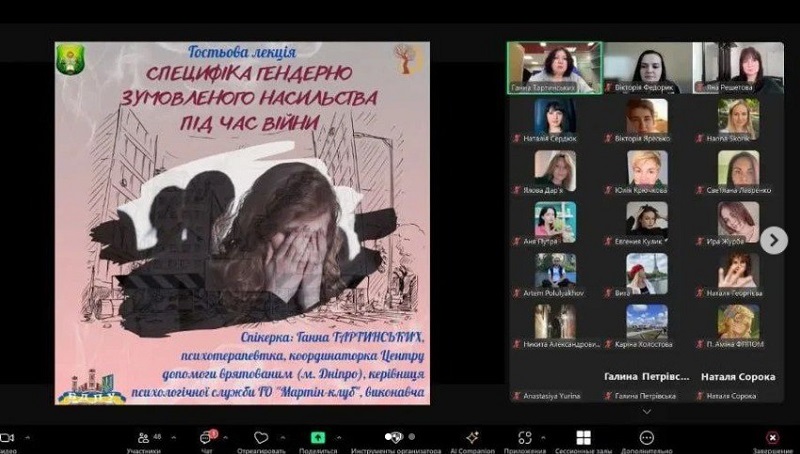The height and width of the screenshot is (454, 800).
Task: Expand the video options chevron
Action: 27,437
